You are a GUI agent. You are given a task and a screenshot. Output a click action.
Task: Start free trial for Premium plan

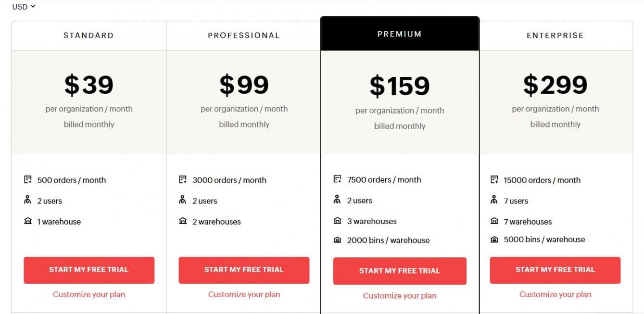pyautogui.click(x=400, y=271)
